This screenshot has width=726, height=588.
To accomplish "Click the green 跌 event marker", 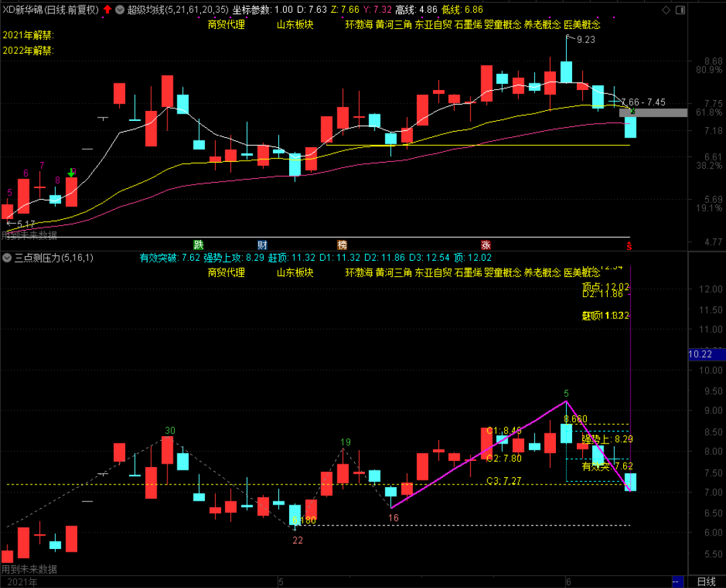I will coord(198,245).
